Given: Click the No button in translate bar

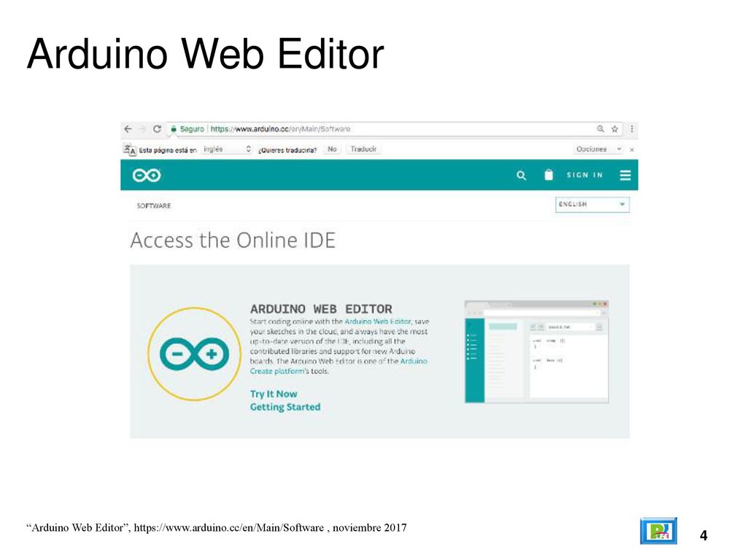Looking at the screenshot, I should coord(332,149).
